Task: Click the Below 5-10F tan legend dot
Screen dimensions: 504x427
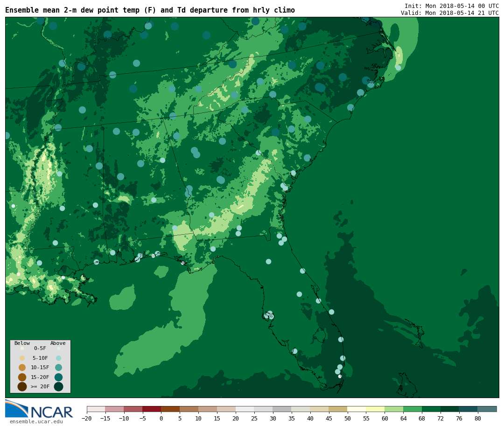Action: 22,358
